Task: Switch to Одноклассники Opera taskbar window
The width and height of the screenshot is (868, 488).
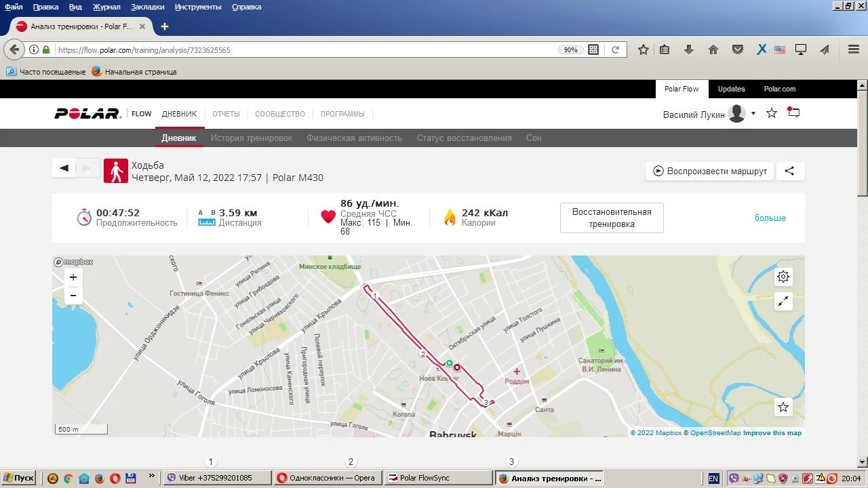Action: pyautogui.click(x=328, y=478)
